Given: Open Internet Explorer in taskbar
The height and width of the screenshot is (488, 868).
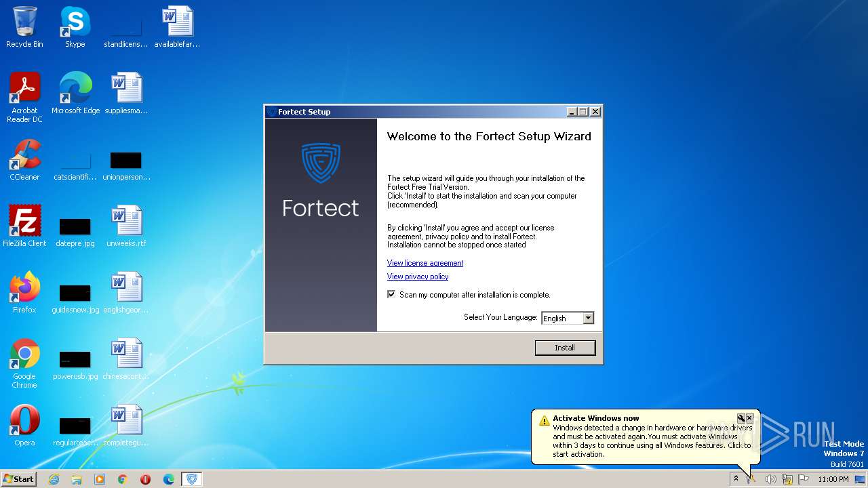Looking at the screenshot, I should [x=54, y=479].
